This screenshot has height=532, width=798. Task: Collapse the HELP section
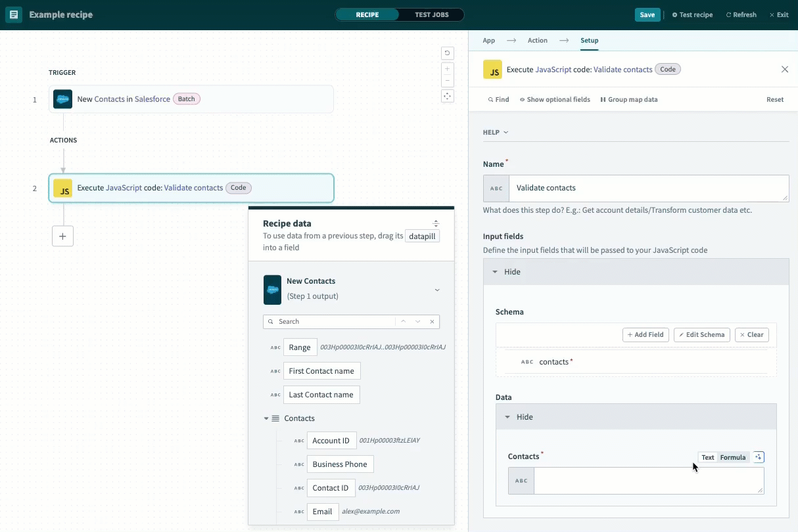pyautogui.click(x=495, y=132)
